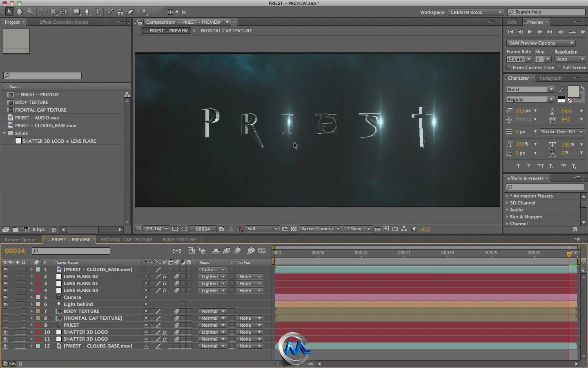Click FRONTAL CAP TEXTURE breadcrumb in viewer
This screenshot has height=368, width=588.
point(226,31)
